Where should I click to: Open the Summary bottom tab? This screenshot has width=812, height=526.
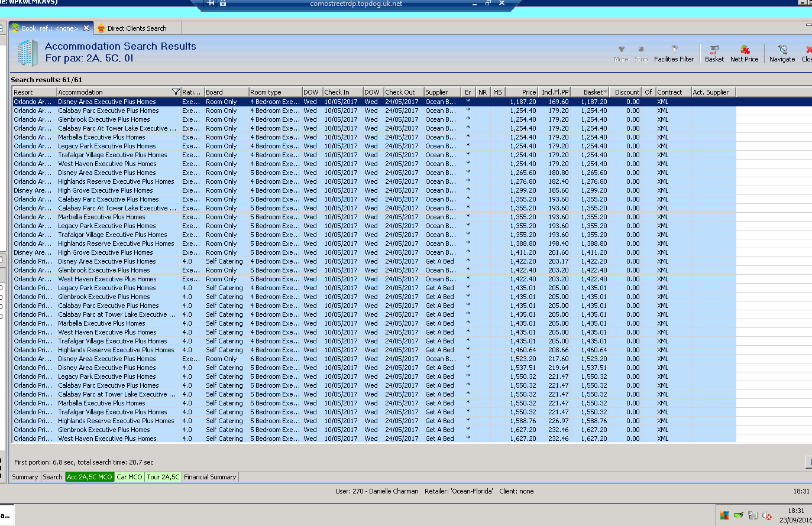pyautogui.click(x=25, y=477)
